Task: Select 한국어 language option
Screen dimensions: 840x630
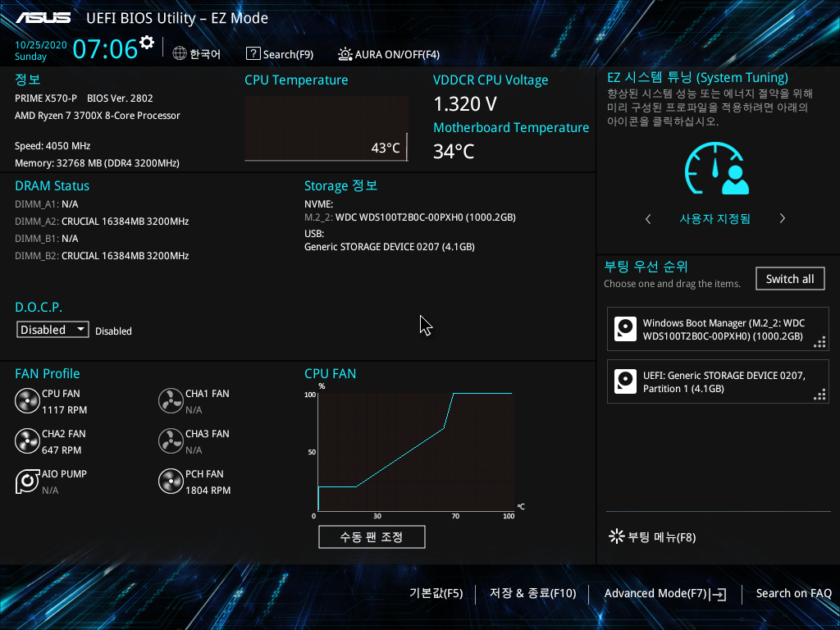Action: pos(205,54)
